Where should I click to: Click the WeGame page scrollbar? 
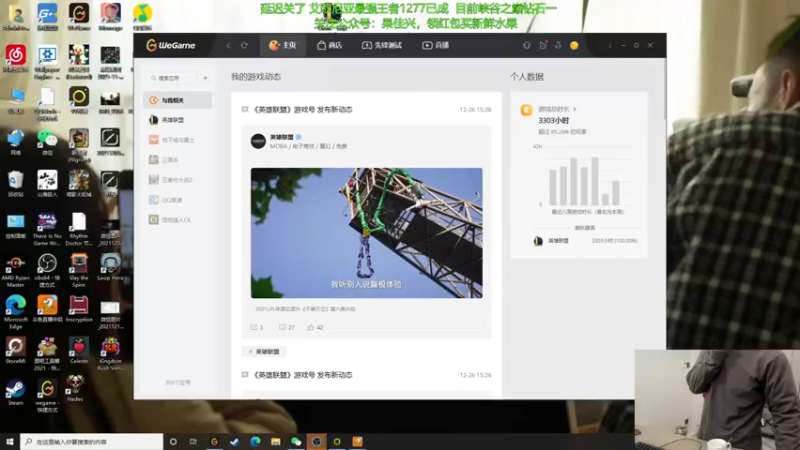(664, 89)
